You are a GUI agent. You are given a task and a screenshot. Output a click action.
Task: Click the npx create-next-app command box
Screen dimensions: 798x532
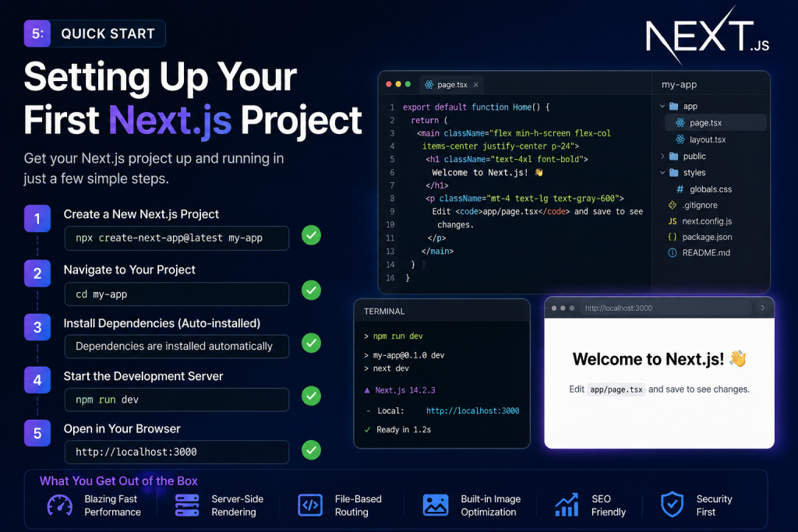click(177, 238)
